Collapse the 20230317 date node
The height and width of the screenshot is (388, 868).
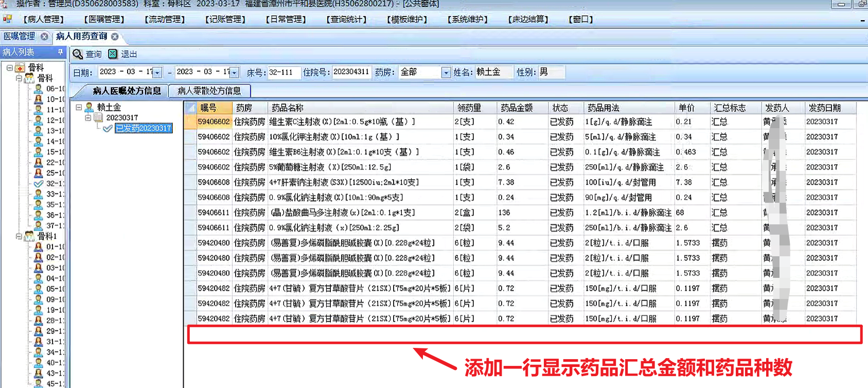[x=88, y=118]
